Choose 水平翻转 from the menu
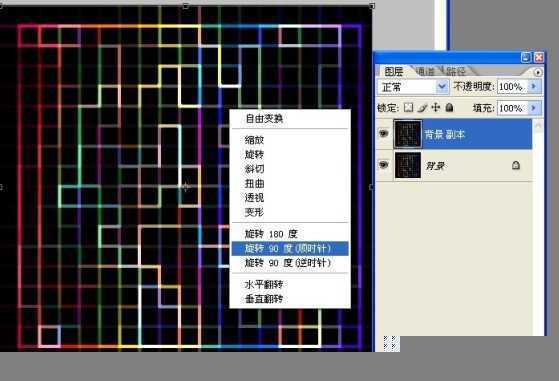 click(264, 284)
